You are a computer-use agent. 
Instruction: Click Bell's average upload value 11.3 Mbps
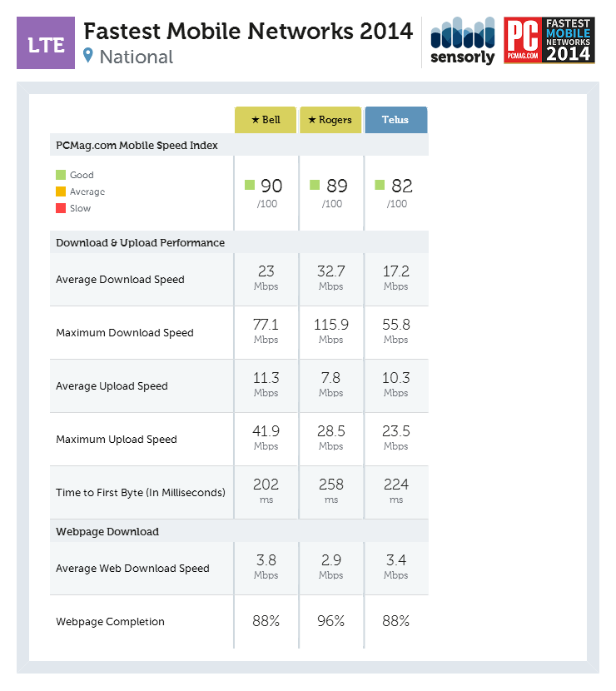click(x=266, y=385)
